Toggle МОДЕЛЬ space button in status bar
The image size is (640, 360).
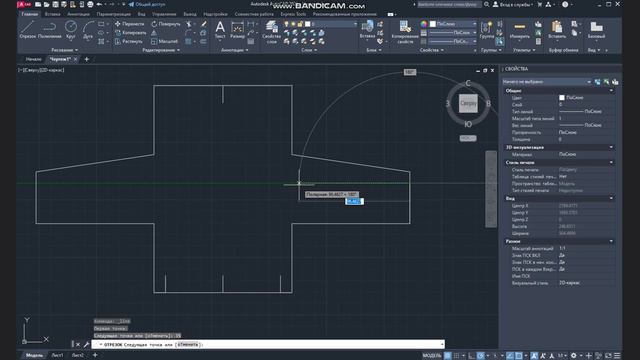[432, 356]
